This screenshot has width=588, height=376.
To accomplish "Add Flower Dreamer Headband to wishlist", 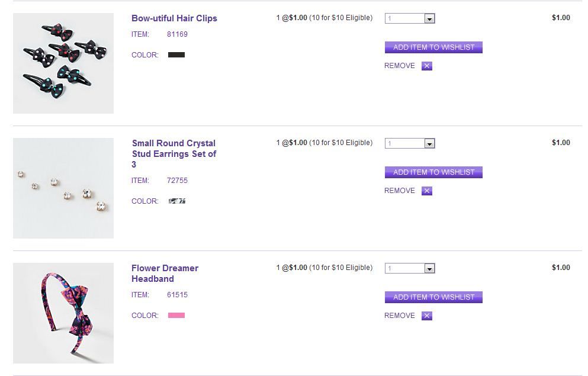I will point(433,297).
